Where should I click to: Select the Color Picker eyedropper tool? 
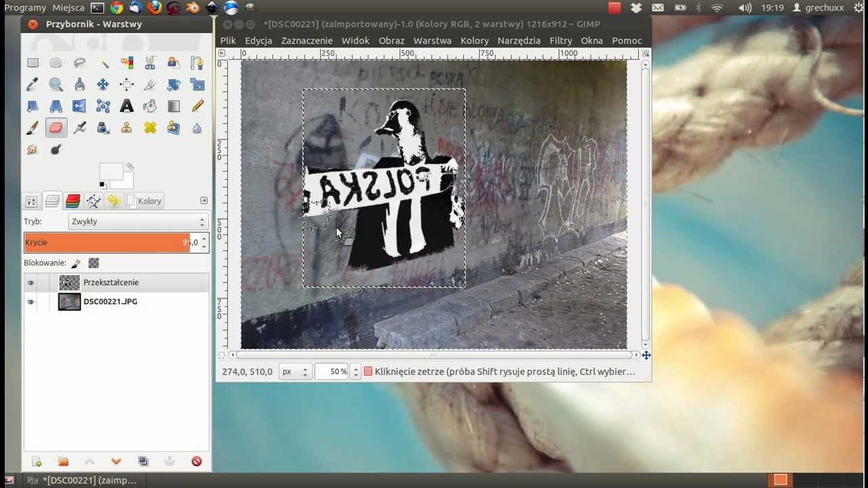(33, 85)
